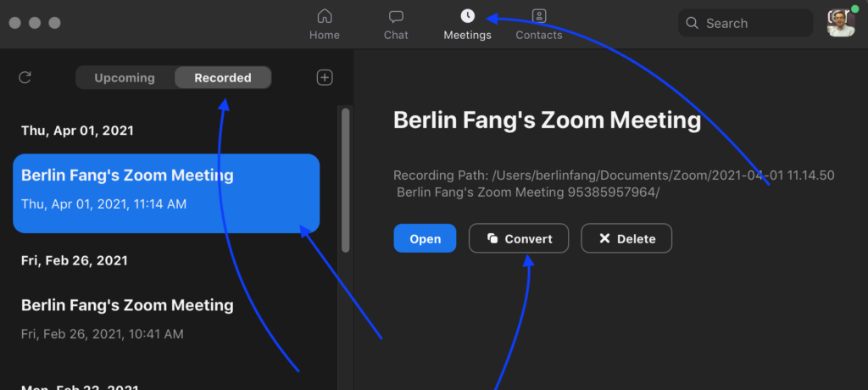This screenshot has width=868, height=390.
Task: Select the Meetings clock icon
Action: pos(467,16)
